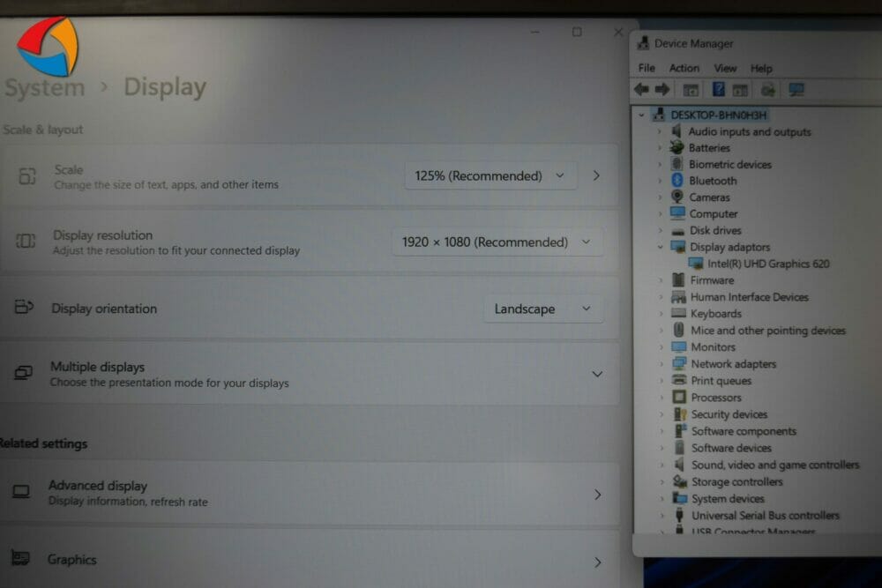Screen dimensions: 882x588
Task: Expand the Network adapters tree node
Action: tap(661, 364)
